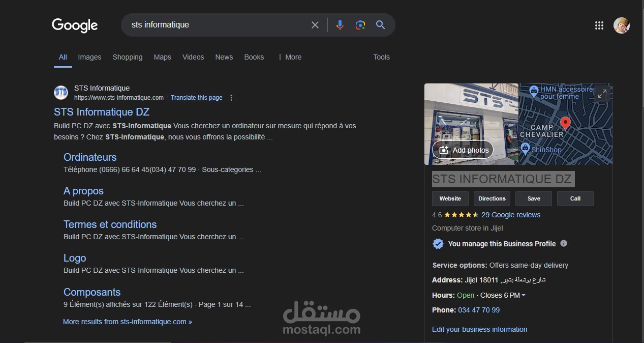Click the Add photos button

[463, 150]
